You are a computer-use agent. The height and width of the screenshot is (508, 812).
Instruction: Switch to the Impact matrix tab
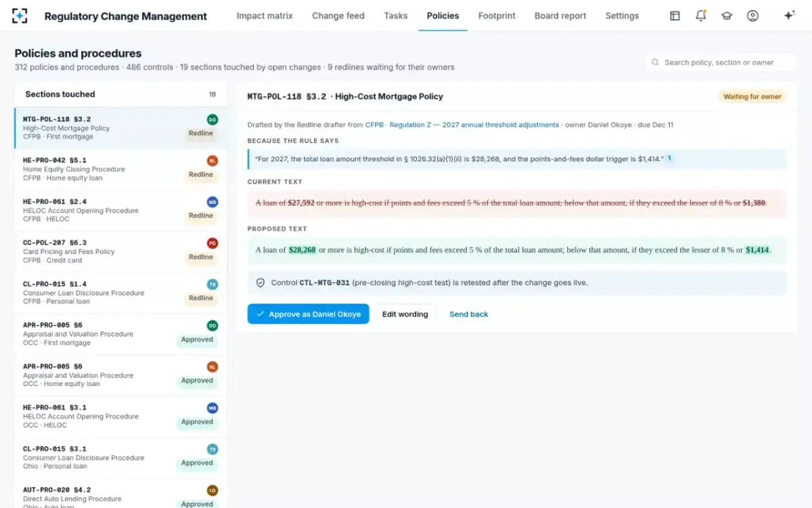click(265, 16)
